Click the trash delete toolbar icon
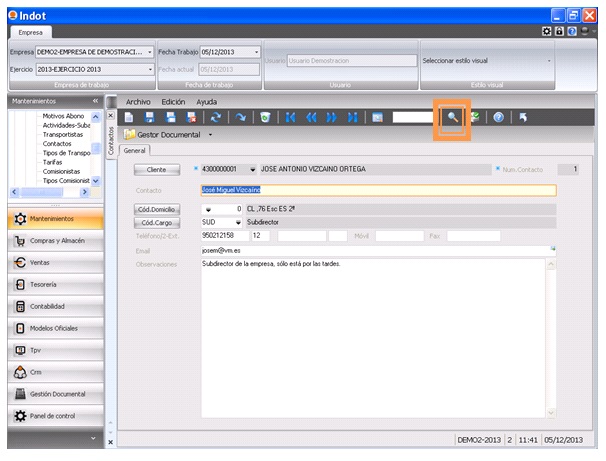Viewport: 606px width, 461px height. pyautogui.click(x=264, y=118)
